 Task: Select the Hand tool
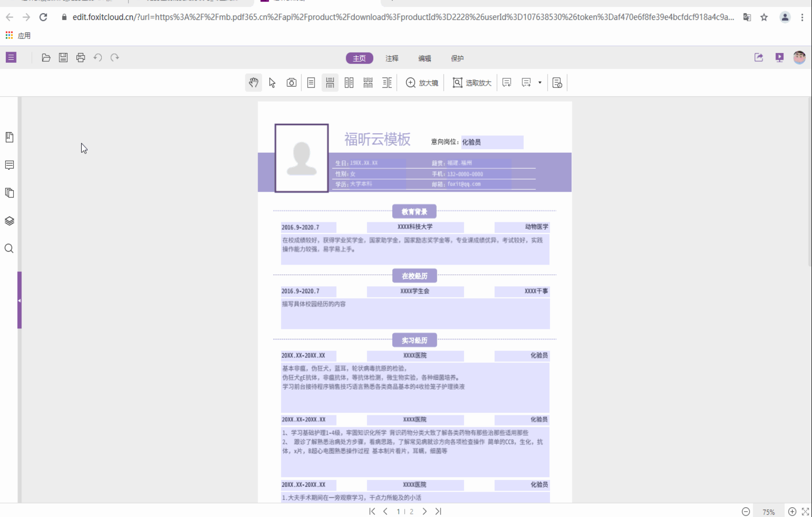[x=254, y=83]
